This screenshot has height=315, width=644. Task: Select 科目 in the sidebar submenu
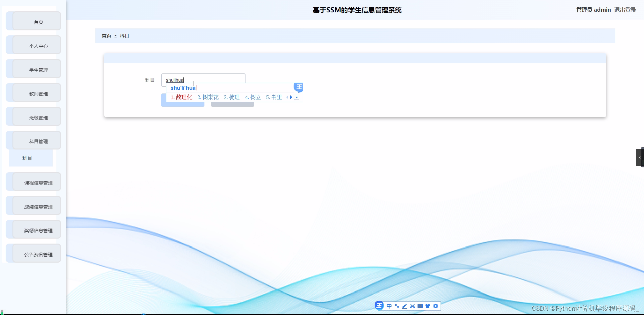[x=27, y=158]
